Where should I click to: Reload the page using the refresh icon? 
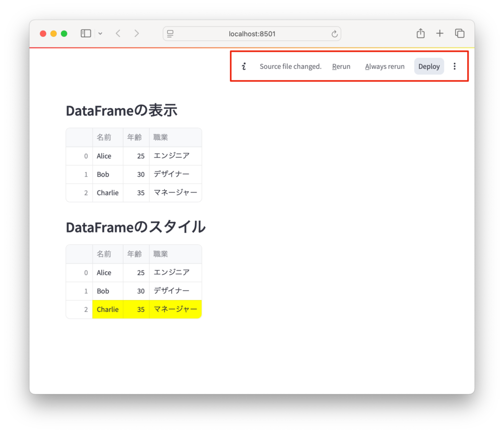pyautogui.click(x=334, y=33)
